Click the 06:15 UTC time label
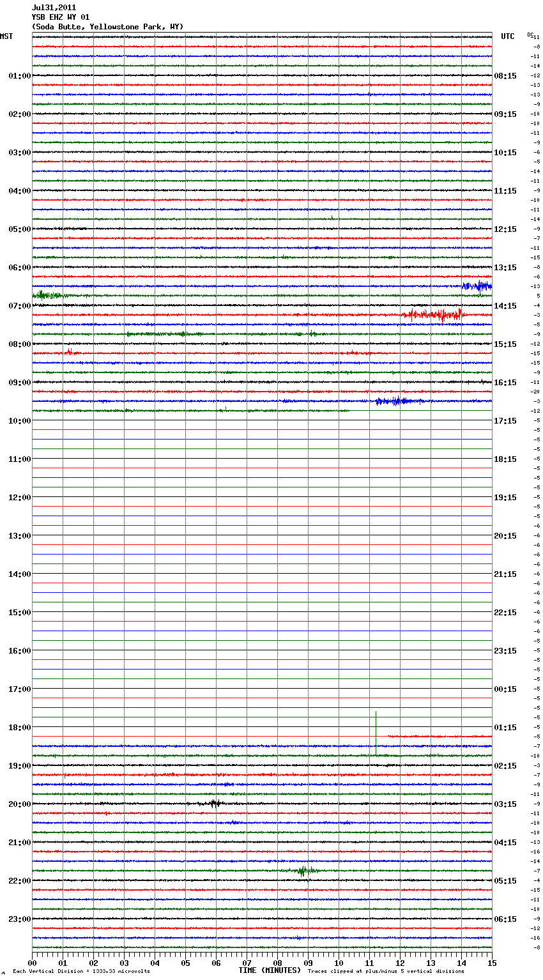The image size is (543, 980). [x=505, y=919]
